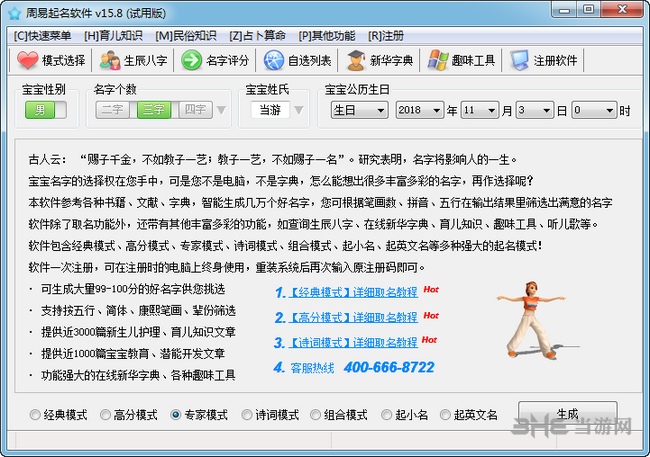Expand arrow next to 宝宝姓氏 field
The width and height of the screenshot is (650, 457).
pos(298,110)
